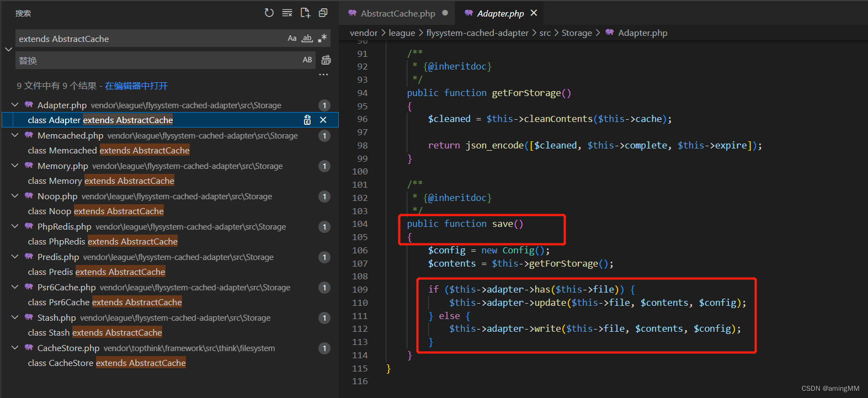Place cursor on getForStorage function declaration

489,93
